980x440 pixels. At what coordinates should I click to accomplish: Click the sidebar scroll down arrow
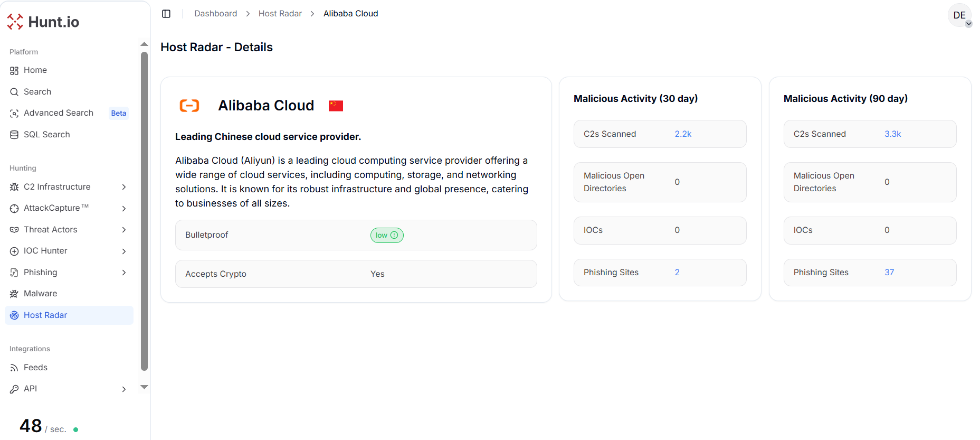[x=144, y=387]
